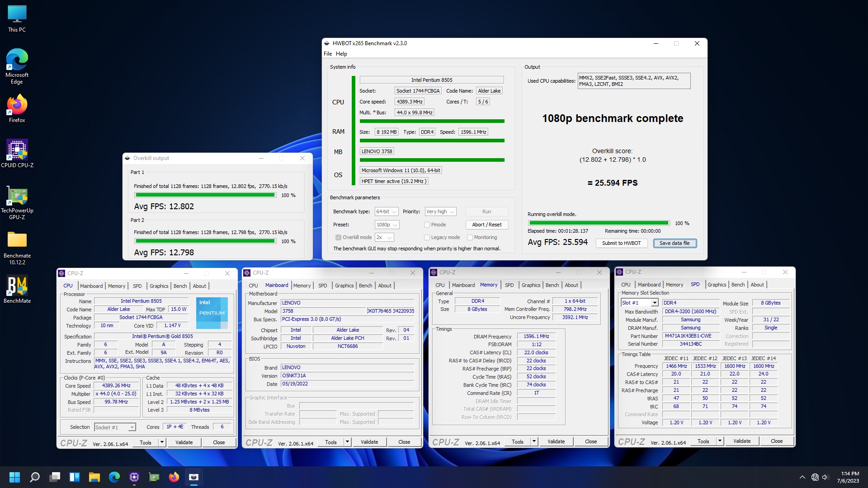This screenshot has height=488, width=868.
Task: Open network status tray icon
Action: click(815, 477)
